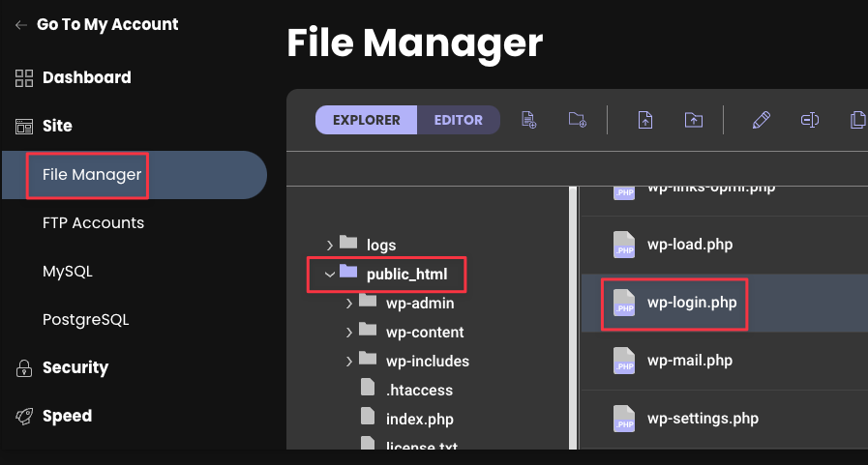Click the PHP icon beside wp-mail.php
Image resolution: width=868 pixels, height=465 pixels.
click(624, 361)
